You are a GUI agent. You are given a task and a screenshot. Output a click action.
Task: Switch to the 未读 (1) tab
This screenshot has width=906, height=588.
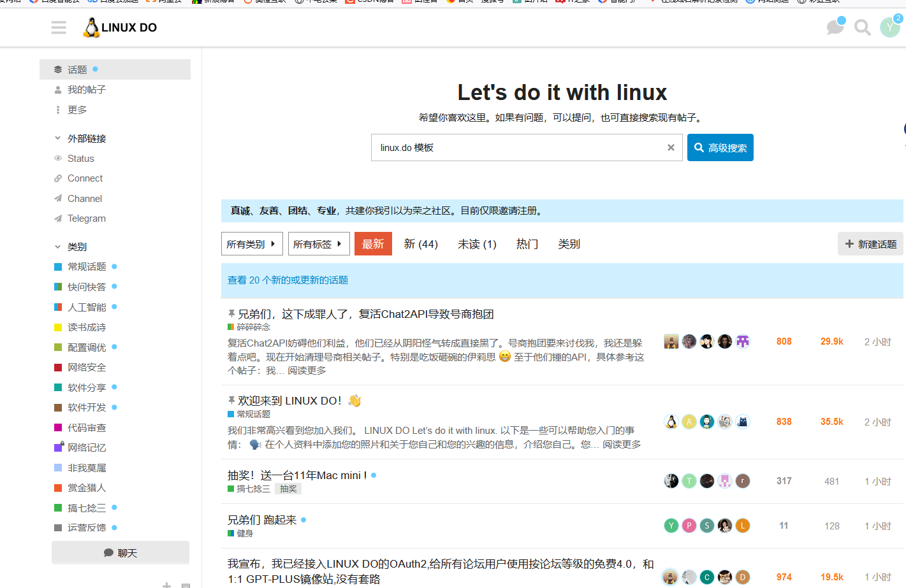click(477, 244)
